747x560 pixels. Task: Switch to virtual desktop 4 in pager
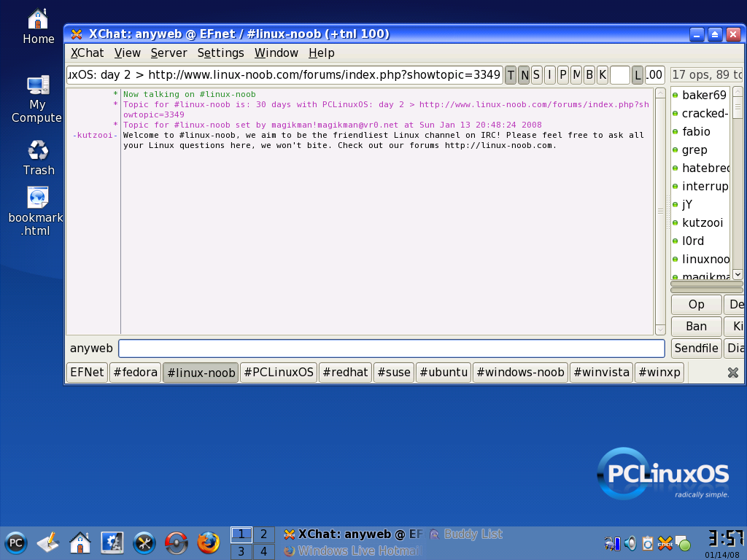[264, 552]
